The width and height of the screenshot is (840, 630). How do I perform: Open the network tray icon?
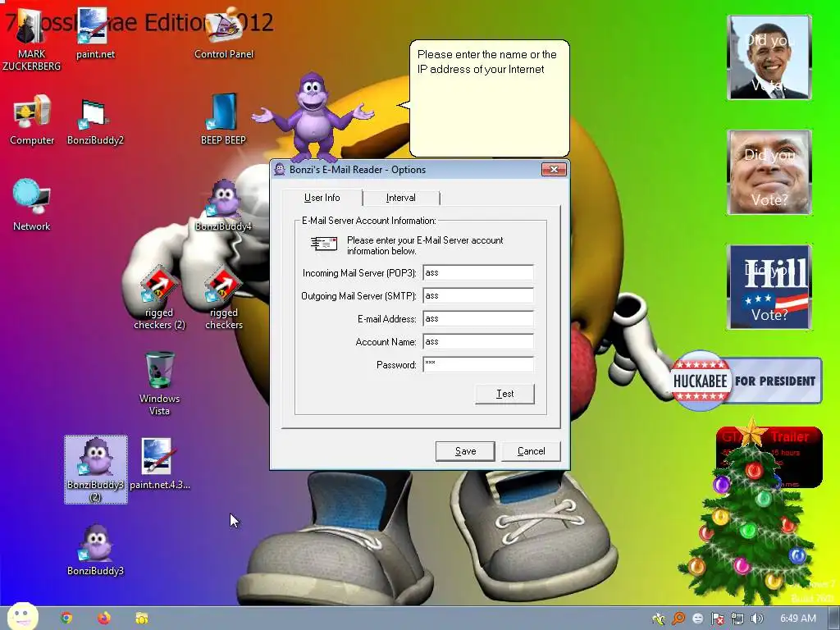[x=737, y=619]
